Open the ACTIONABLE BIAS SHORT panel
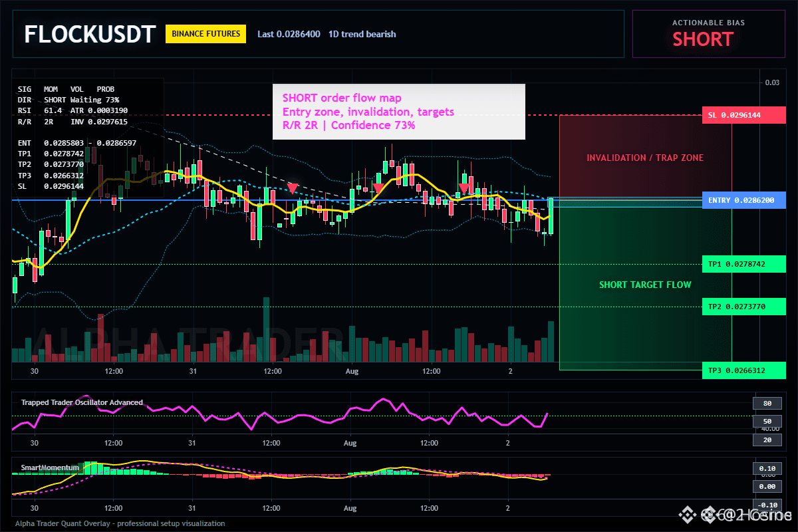Screen dimensions: 798x532 [708, 34]
